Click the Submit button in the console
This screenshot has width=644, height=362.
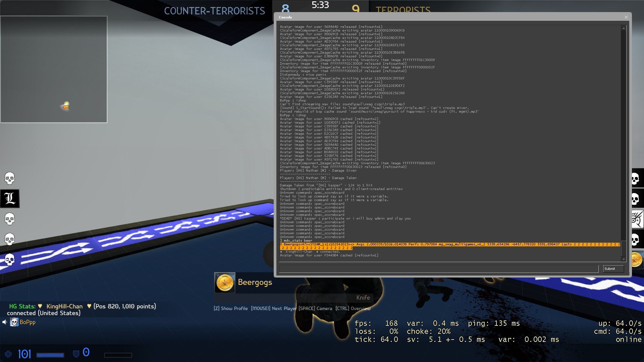pyautogui.click(x=613, y=269)
